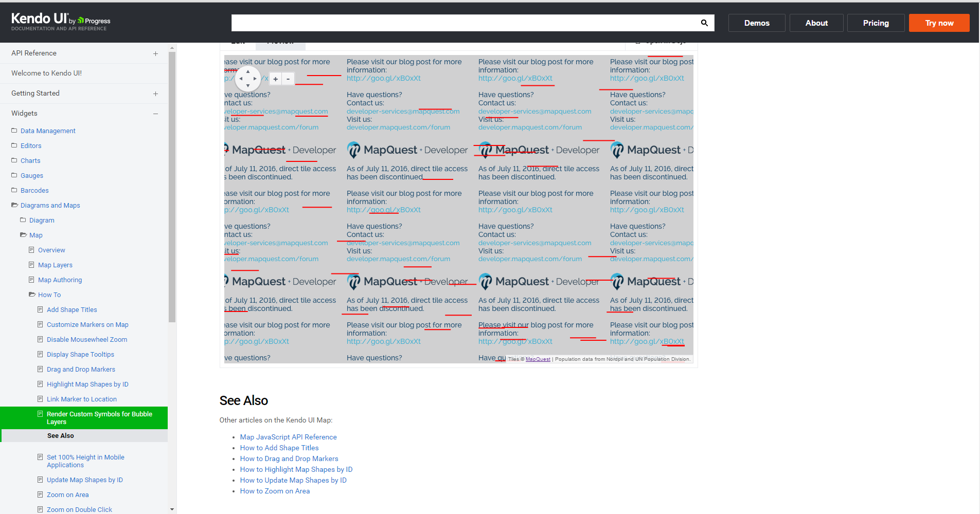Collapse the Map folder in sidebar
The height and width of the screenshot is (514, 980).
click(x=24, y=235)
